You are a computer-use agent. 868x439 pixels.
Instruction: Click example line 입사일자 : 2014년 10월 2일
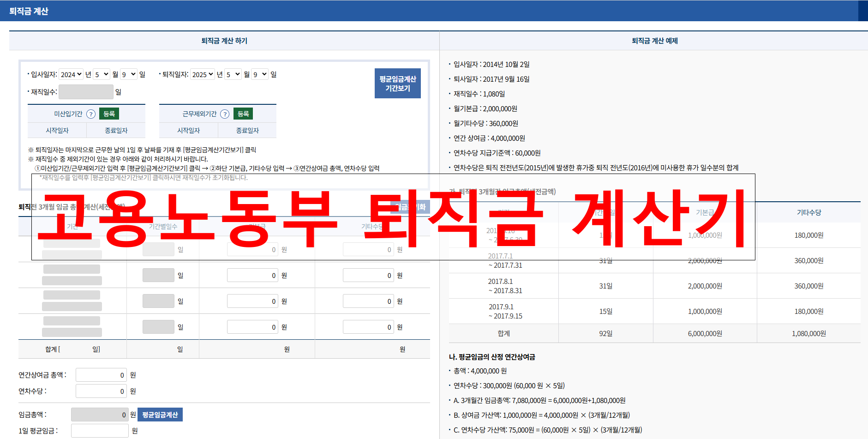pos(491,64)
